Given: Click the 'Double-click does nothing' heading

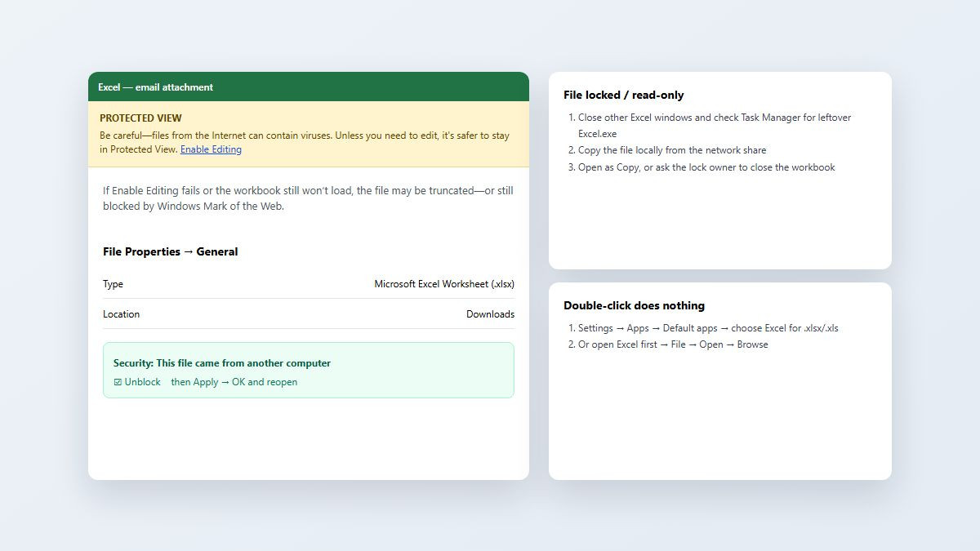Looking at the screenshot, I should pyautogui.click(x=634, y=305).
